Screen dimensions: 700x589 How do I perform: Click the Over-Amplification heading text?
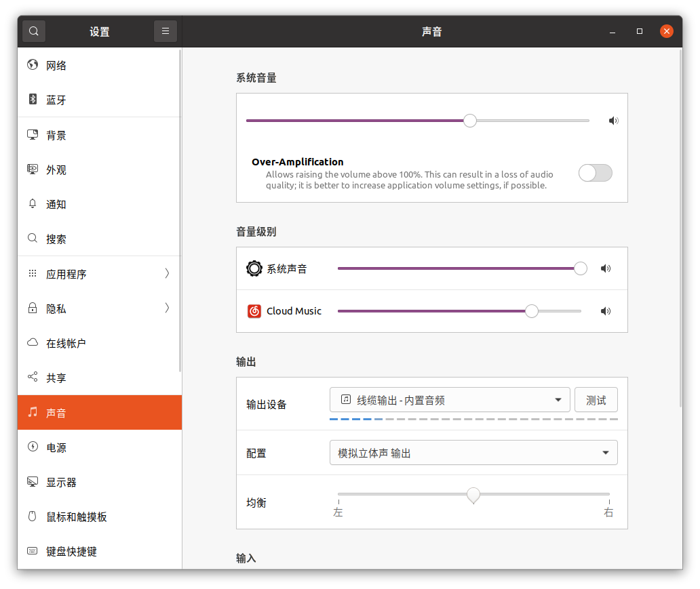coord(298,161)
